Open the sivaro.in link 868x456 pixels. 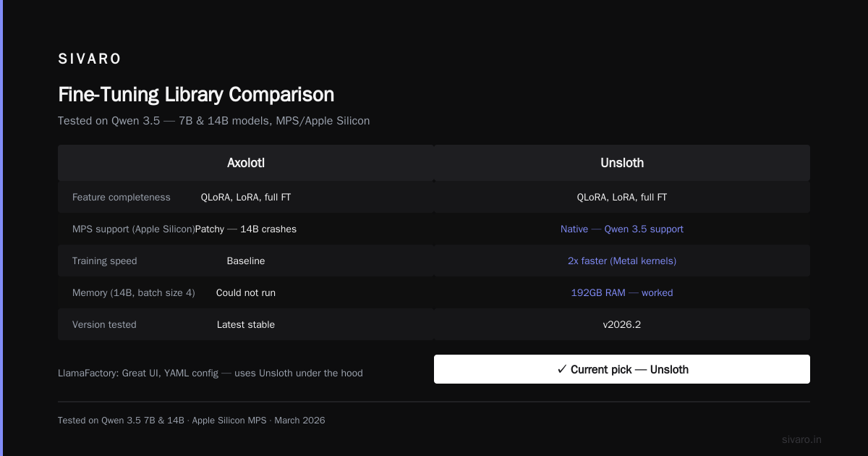pyautogui.click(x=801, y=439)
